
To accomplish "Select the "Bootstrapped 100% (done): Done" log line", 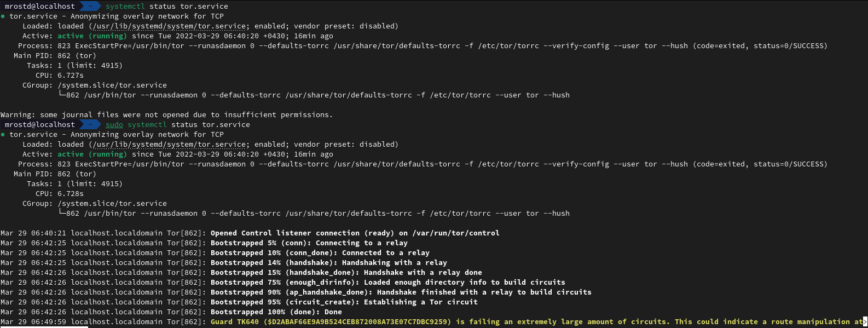I will tap(276, 312).
